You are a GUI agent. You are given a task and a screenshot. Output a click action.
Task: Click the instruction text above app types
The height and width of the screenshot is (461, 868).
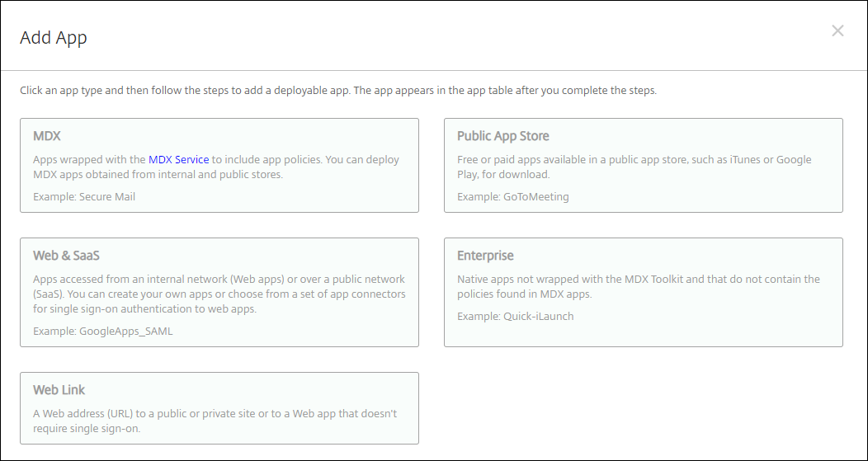tap(338, 91)
